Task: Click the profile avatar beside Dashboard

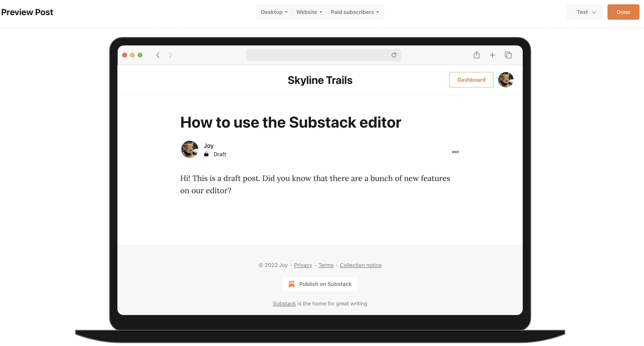Action: 506,80
